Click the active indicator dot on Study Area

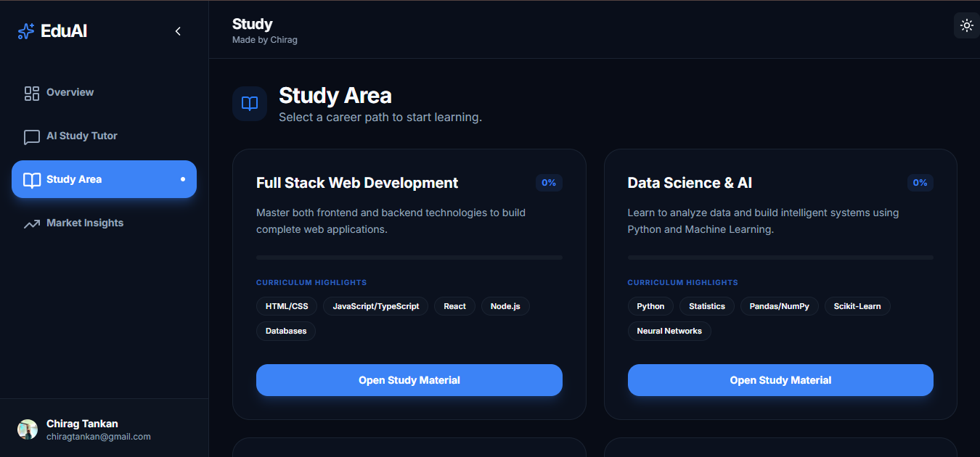[183, 179]
